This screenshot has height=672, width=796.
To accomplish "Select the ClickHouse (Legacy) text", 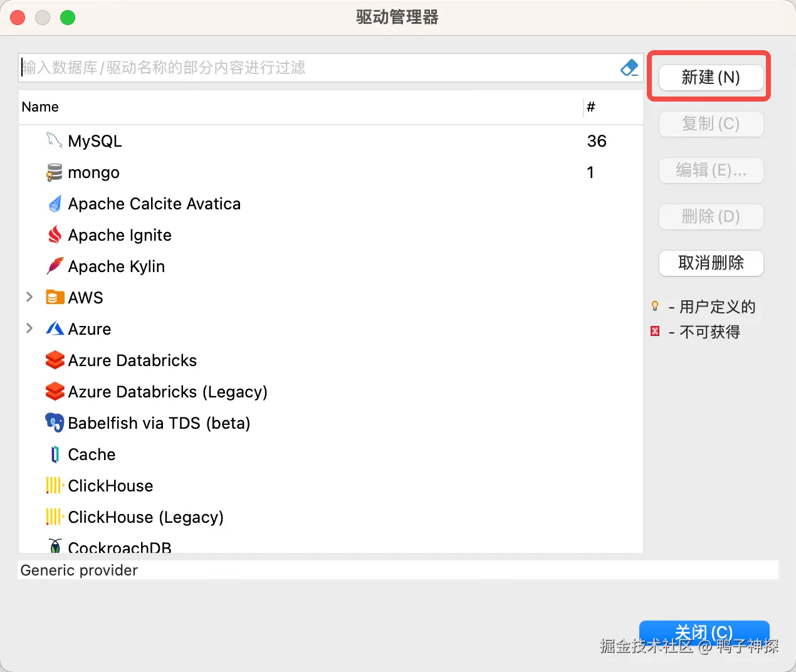I will coord(145,517).
